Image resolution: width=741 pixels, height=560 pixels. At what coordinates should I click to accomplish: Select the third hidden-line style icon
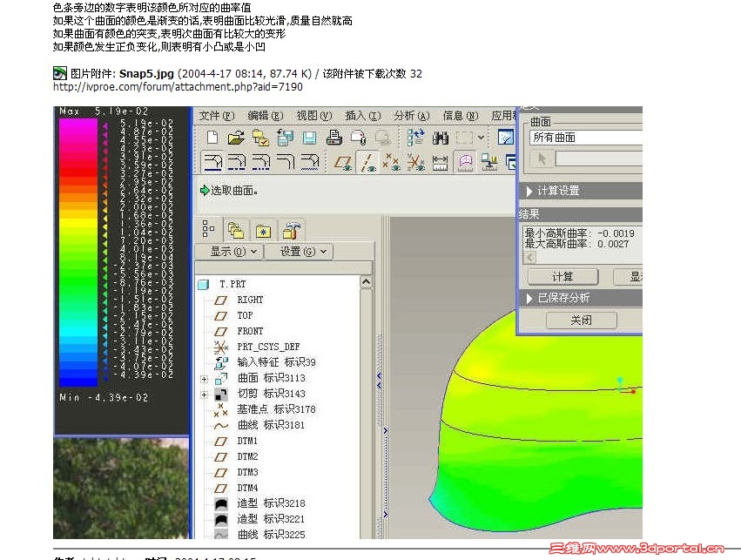[x=261, y=162]
